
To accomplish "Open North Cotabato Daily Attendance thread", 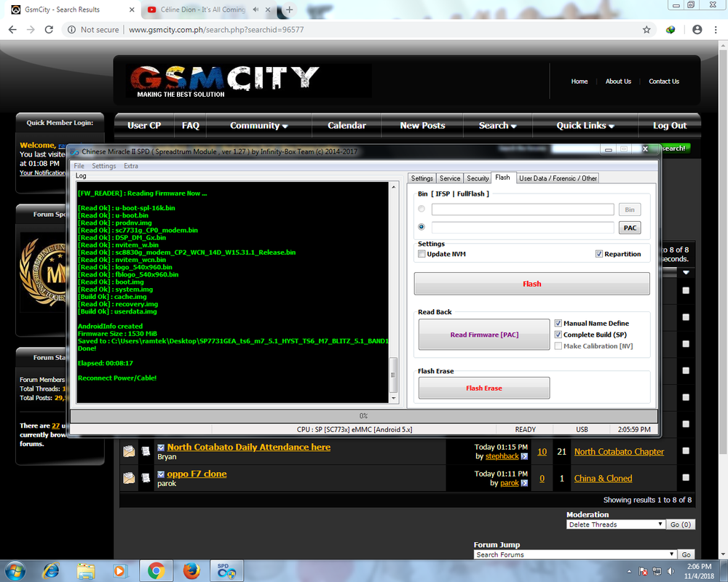I will point(249,447).
